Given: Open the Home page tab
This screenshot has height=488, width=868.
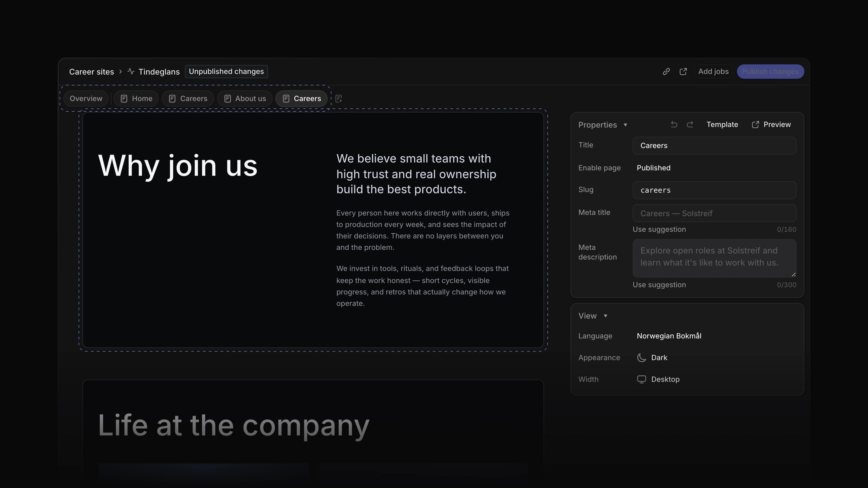Looking at the screenshot, I should tap(136, 99).
